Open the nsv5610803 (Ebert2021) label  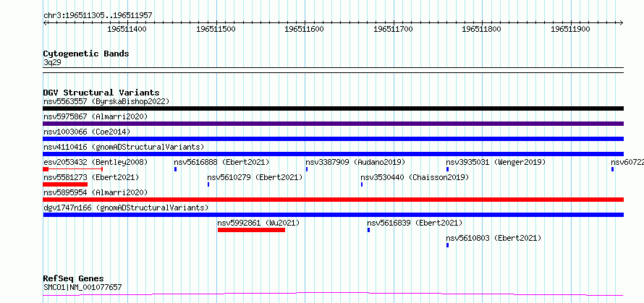pyautogui.click(x=493, y=238)
